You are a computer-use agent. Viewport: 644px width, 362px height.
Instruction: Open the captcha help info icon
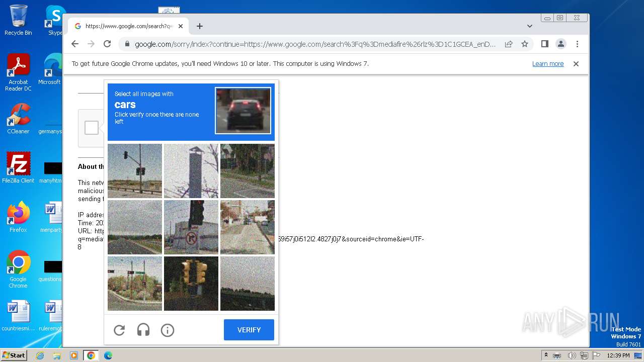tap(168, 330)
